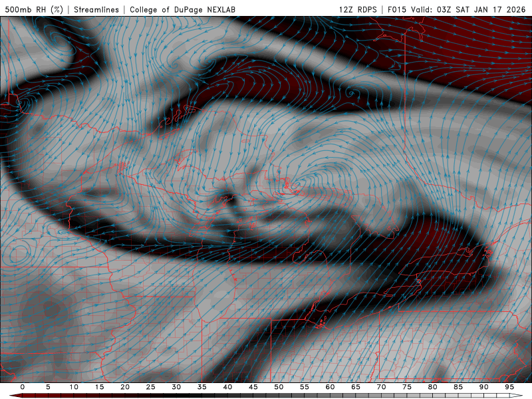
Task: Select the "12Z RDPS" model run label
Action: pos(358,9)
